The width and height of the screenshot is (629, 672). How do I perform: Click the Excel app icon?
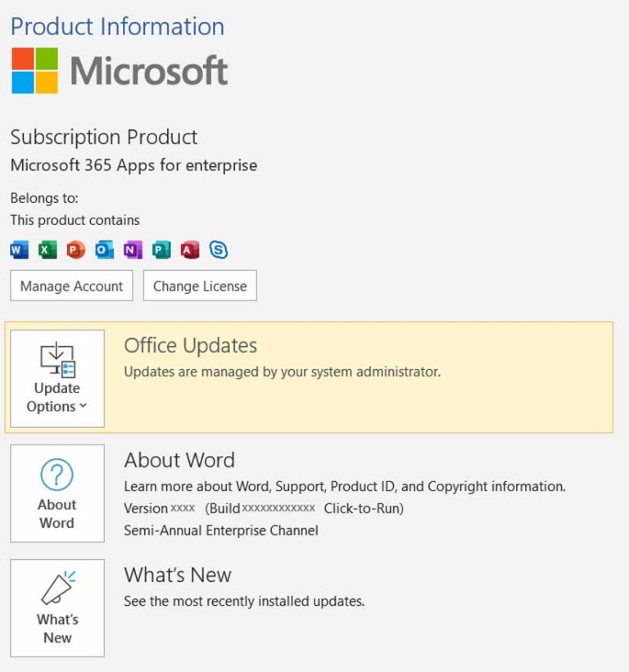click(48, 250)
